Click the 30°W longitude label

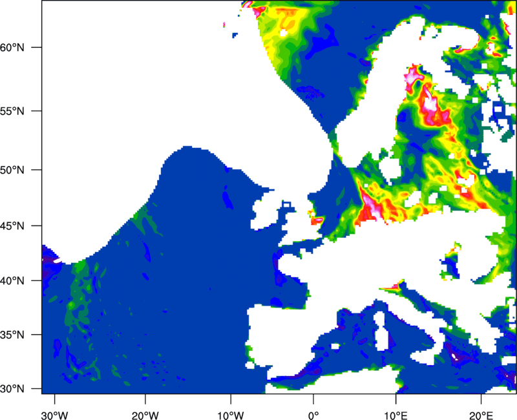tap(55, 415)
